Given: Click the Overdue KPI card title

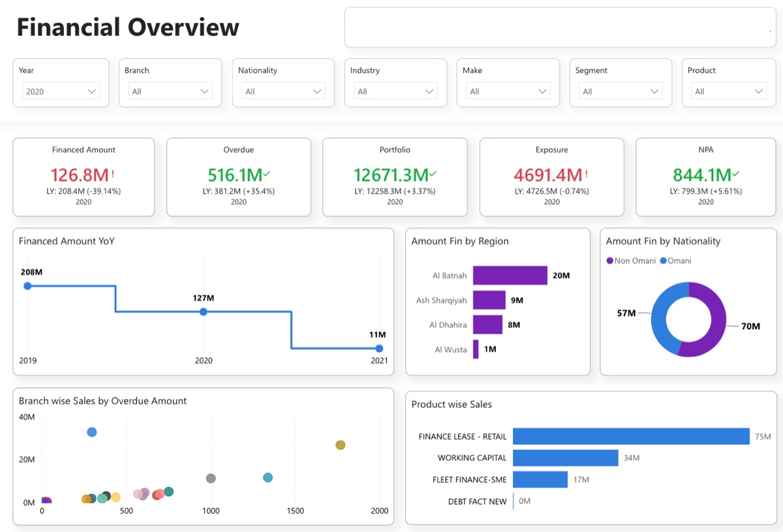Looking at the screenshot, I should (x=239, y=150).
